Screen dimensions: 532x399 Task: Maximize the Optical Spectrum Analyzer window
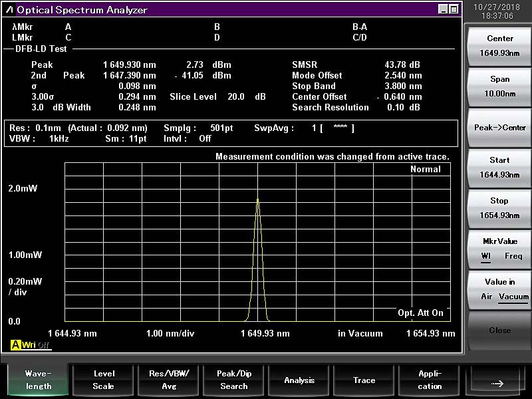(454, 9)
